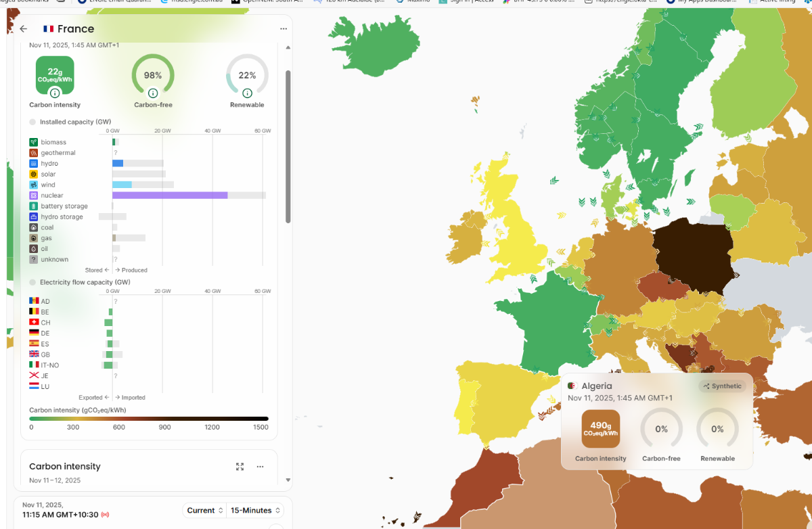Click the wind source icon
The width and height of the screenshot is (812, 529).
pos(34,185)
